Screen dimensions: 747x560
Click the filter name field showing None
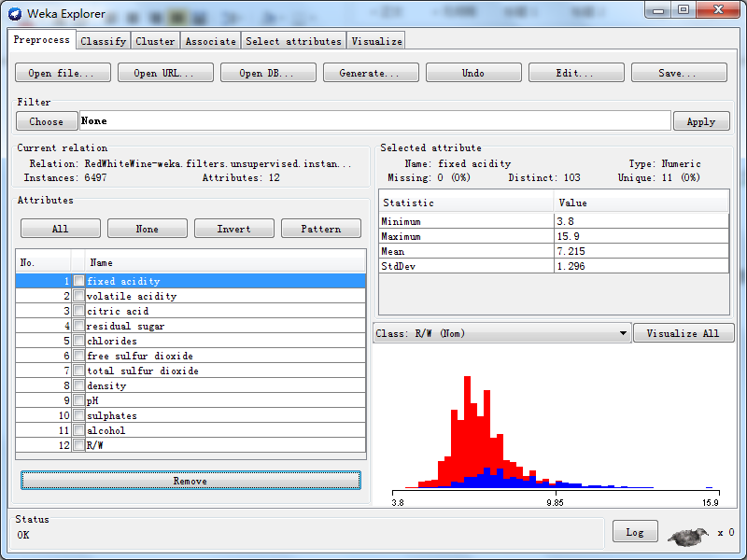point(375,121)
